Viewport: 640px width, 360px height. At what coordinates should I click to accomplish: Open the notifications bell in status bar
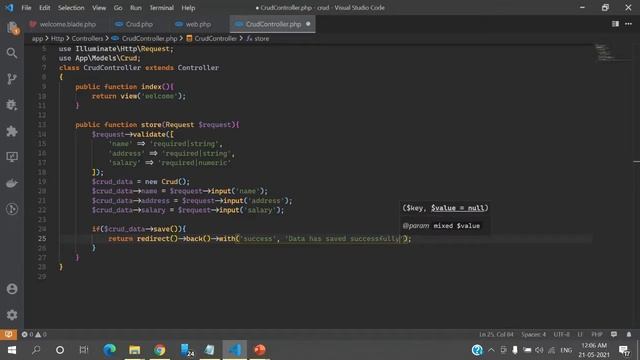tap(629, 334)
